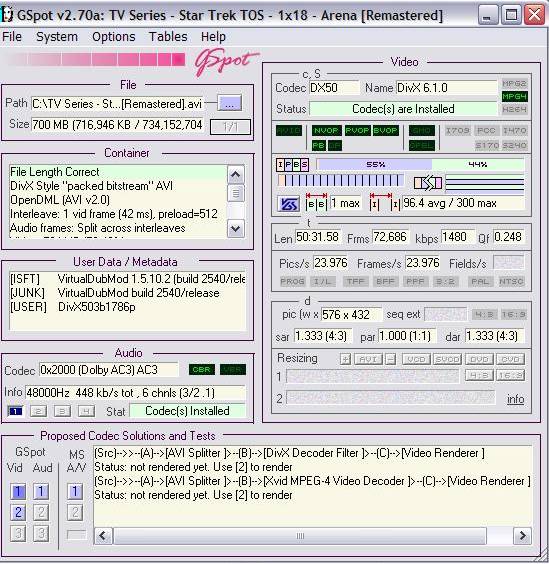Image resolution: width=549 pixels, height=564 pixels.
Task: Toggle MS A/V solution button 1
Action: 75,491
